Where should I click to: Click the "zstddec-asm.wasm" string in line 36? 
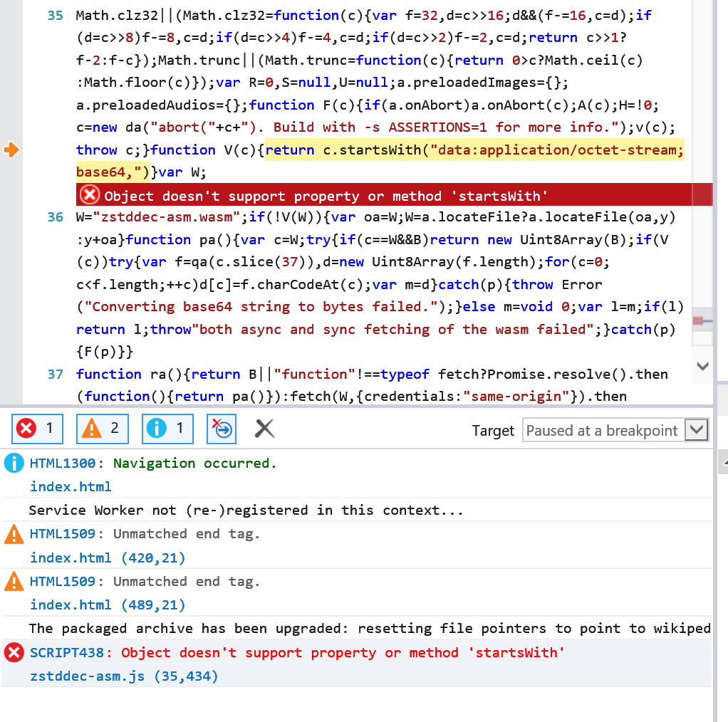[166, 217]
